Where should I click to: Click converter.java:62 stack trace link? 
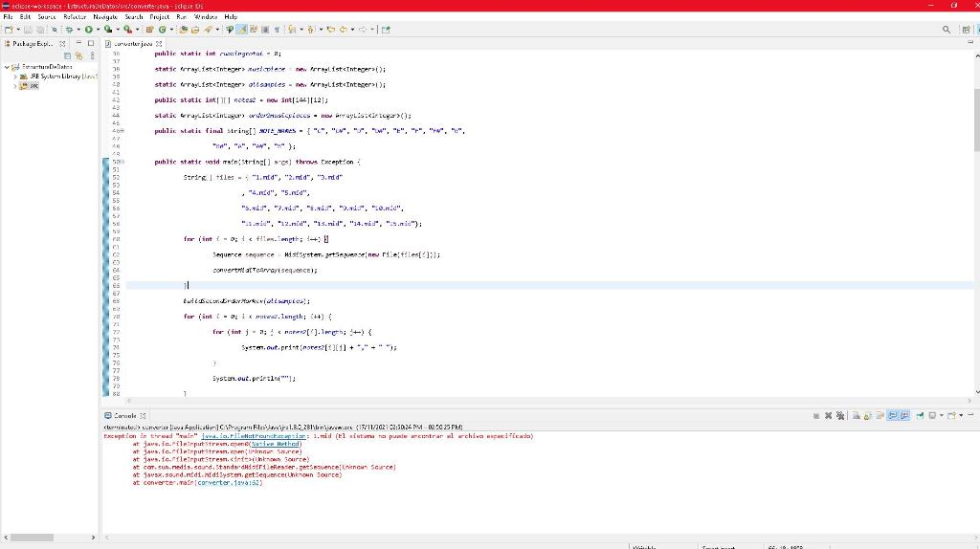click(x=228, y=483)
